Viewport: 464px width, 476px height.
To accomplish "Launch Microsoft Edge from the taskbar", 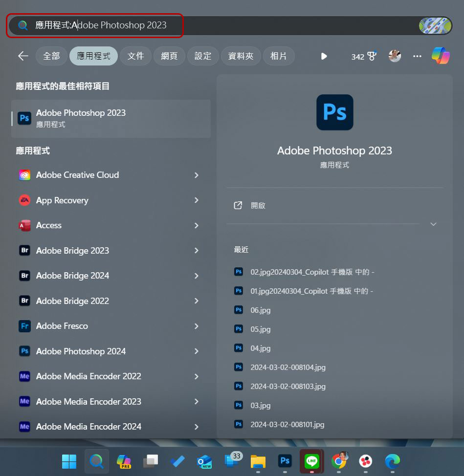I will tap(392, 461).
